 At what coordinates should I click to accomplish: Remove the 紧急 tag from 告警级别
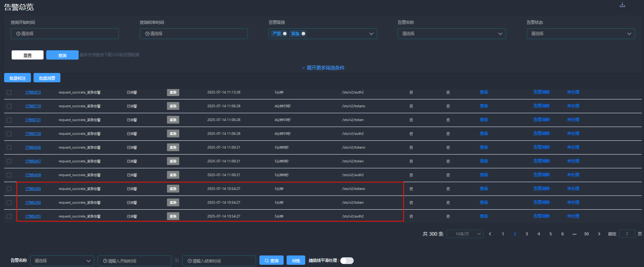pos(303,34)
